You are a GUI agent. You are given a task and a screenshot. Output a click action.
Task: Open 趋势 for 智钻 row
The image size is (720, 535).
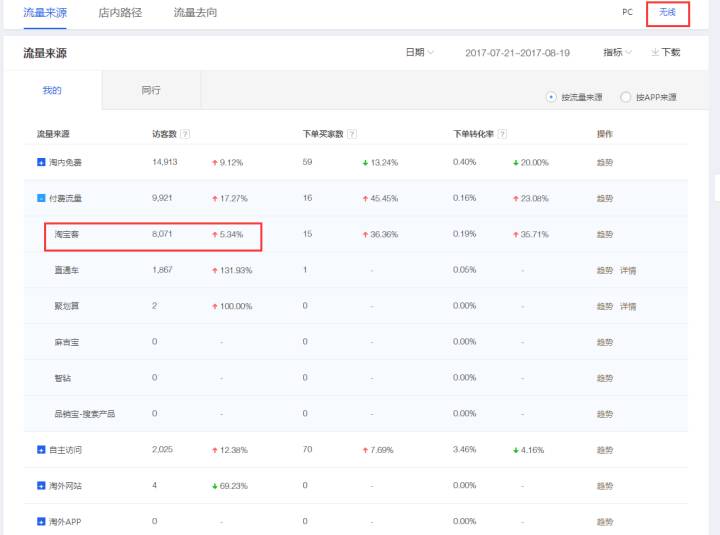tap(605, 378)
